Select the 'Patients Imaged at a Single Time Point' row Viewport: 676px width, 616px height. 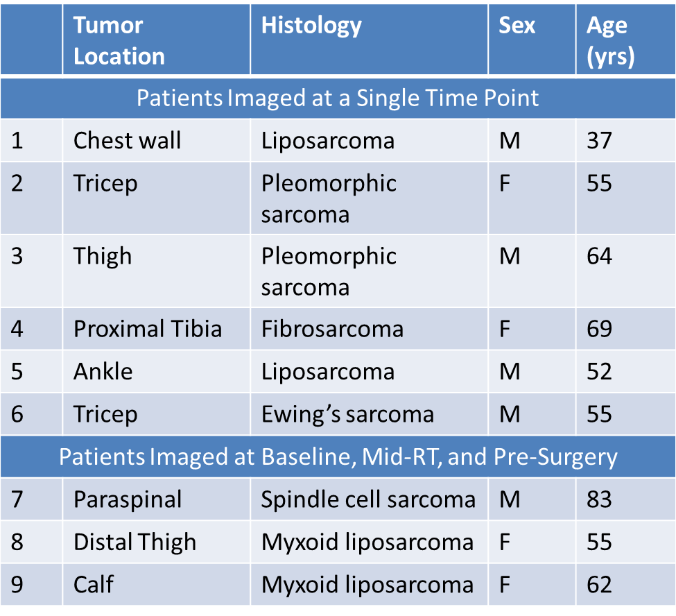[x=338, y=98]
